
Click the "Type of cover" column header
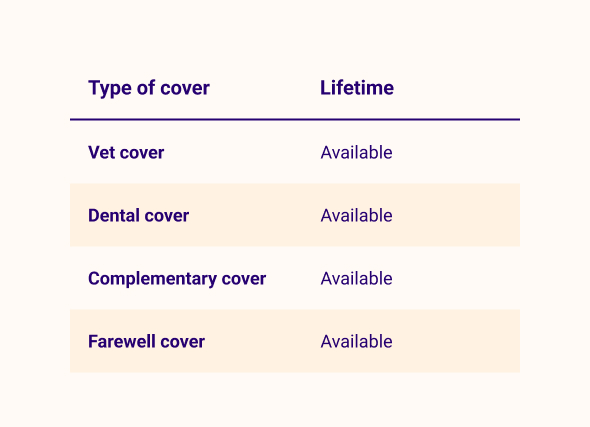click(x=149, y=88)
